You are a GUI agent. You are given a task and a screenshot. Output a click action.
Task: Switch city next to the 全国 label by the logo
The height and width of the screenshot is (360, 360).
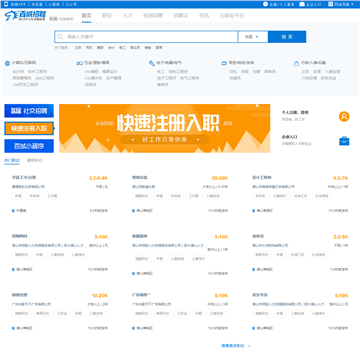click(66, 19)
